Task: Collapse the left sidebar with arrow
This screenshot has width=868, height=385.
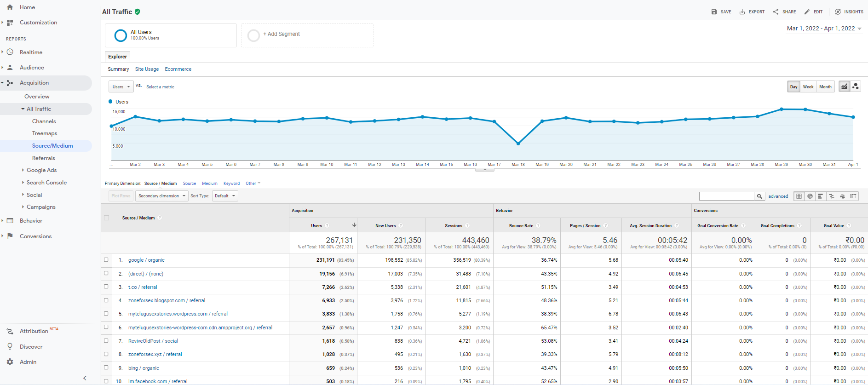Action: [x=85, y=378]
